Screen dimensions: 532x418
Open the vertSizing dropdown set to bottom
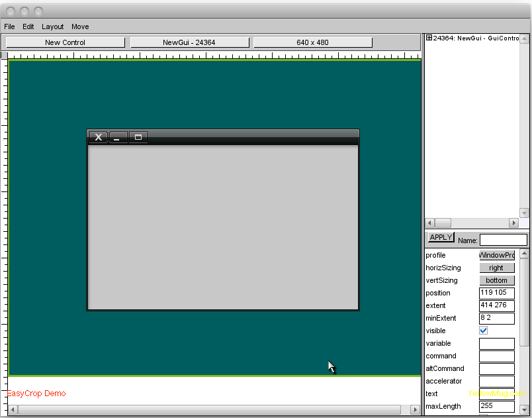pyautogui.click(x=496, y=280)
